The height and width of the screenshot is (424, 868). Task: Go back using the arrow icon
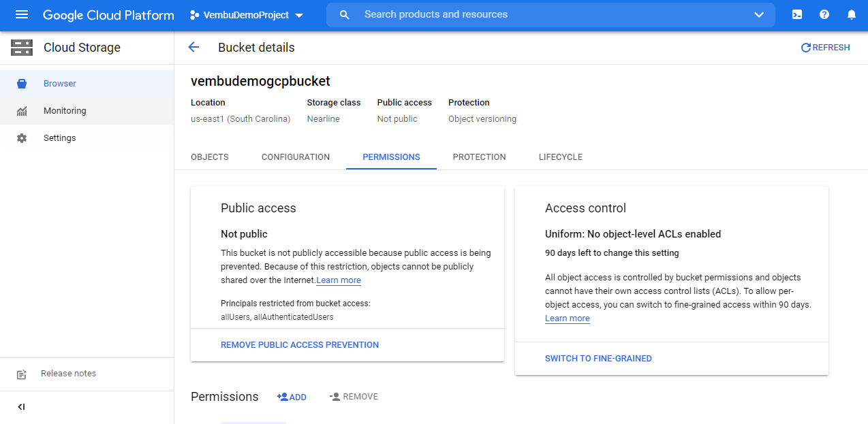tap(193, 47)
